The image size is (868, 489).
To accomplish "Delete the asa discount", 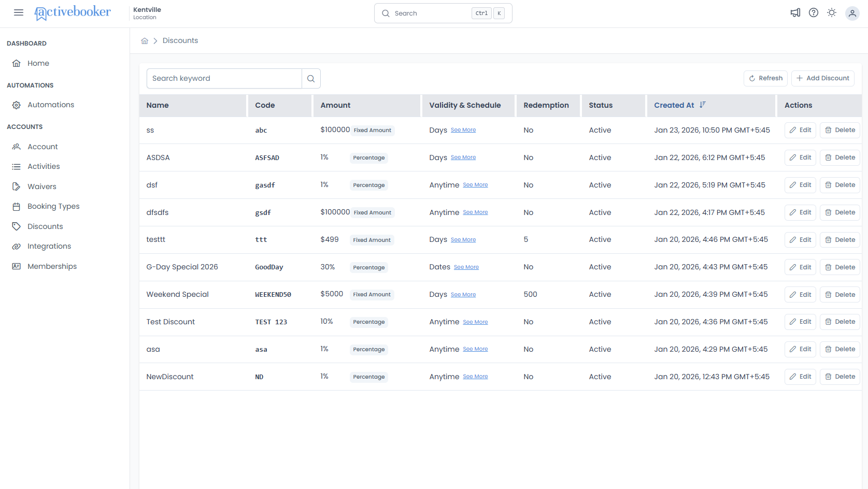I will pyautogui.click(x=839, y=349).
